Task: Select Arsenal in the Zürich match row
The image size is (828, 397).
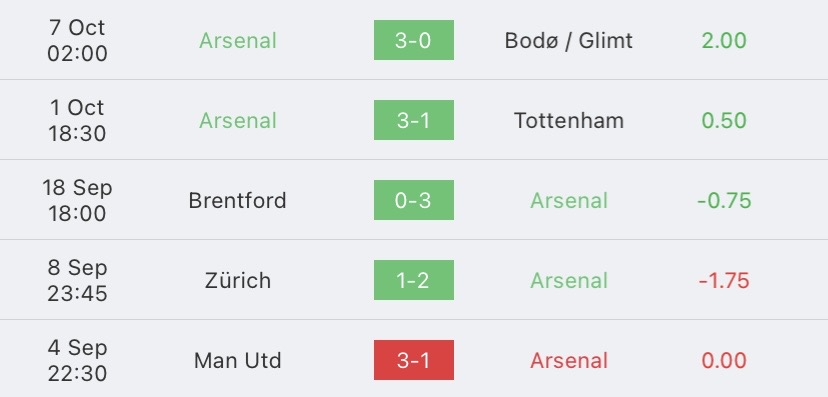Action: click(569, 280)
